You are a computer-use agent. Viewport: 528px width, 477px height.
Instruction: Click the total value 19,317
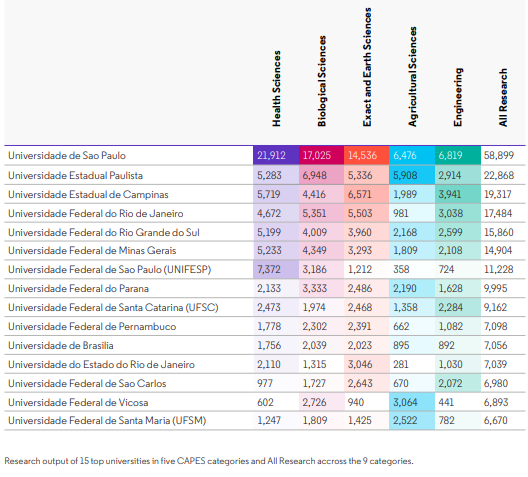click(498, 194)
